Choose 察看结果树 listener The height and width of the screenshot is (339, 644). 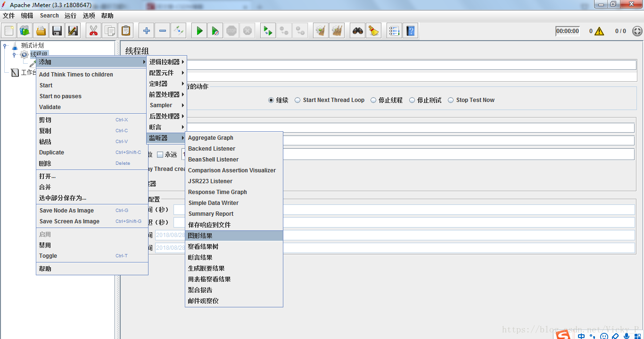click(x=234, y=246)
